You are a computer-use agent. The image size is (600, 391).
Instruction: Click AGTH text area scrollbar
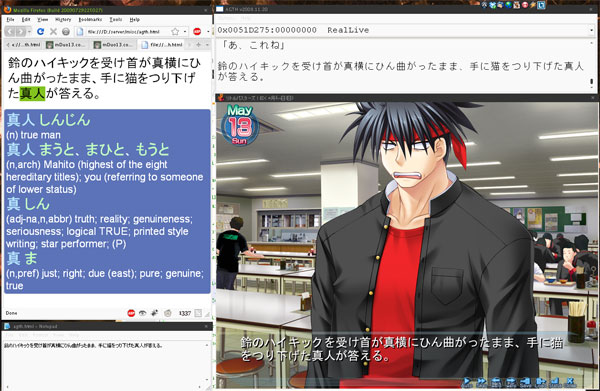click(592, 64)
